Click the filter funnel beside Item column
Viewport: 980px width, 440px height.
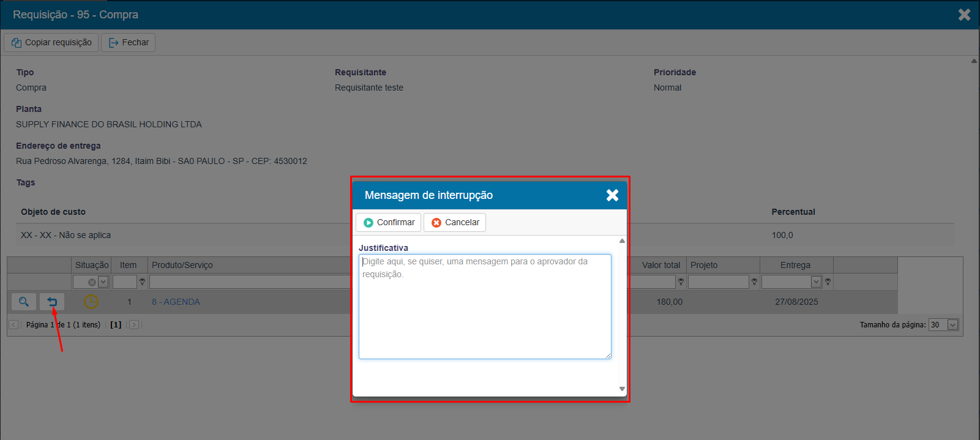tap(142, 282)
